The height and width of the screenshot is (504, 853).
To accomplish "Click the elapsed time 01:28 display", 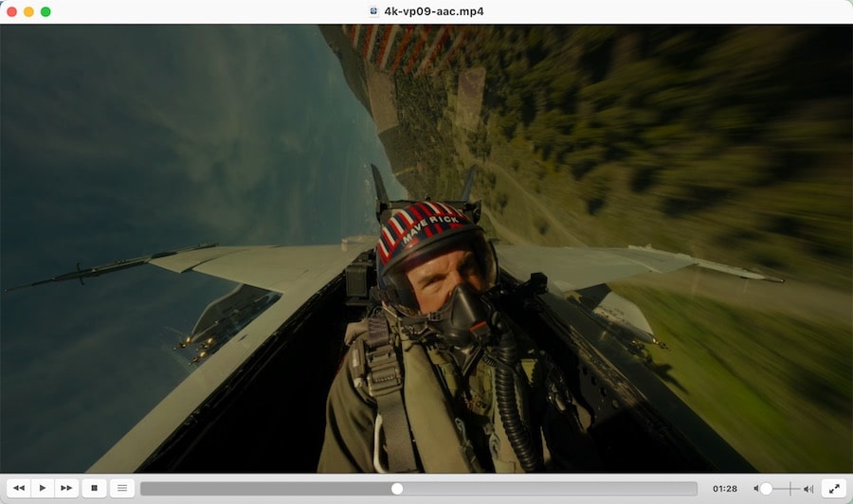I will (725, 489).
